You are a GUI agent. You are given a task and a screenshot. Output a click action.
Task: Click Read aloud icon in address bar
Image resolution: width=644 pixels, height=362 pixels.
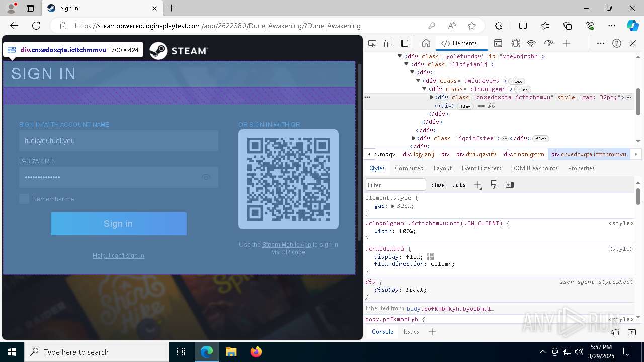(452, 26)
